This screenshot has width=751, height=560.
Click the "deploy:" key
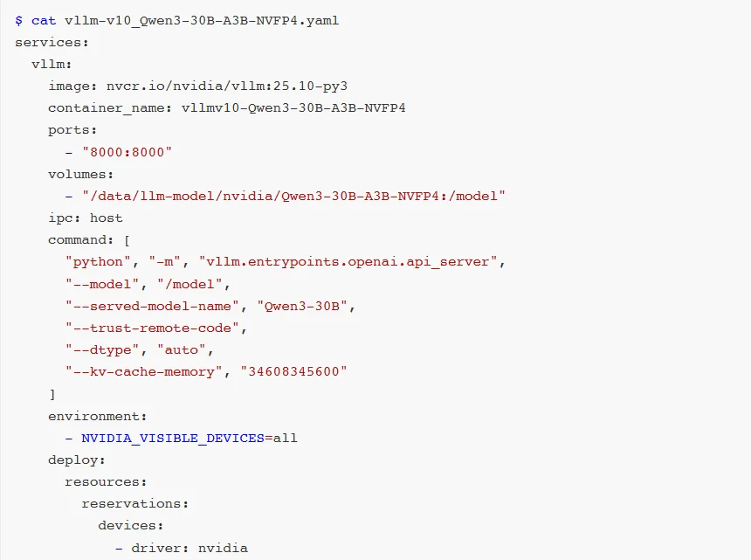tap(77, 460)
